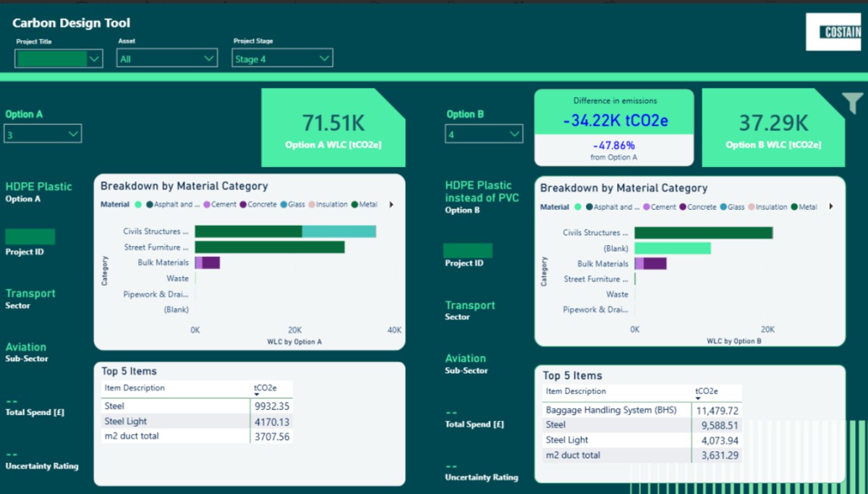This screenshot has height=494, width=868.
Task: Advance Option B chart legend with arrow
Action: pyautogui.click(x=830, y=207)
